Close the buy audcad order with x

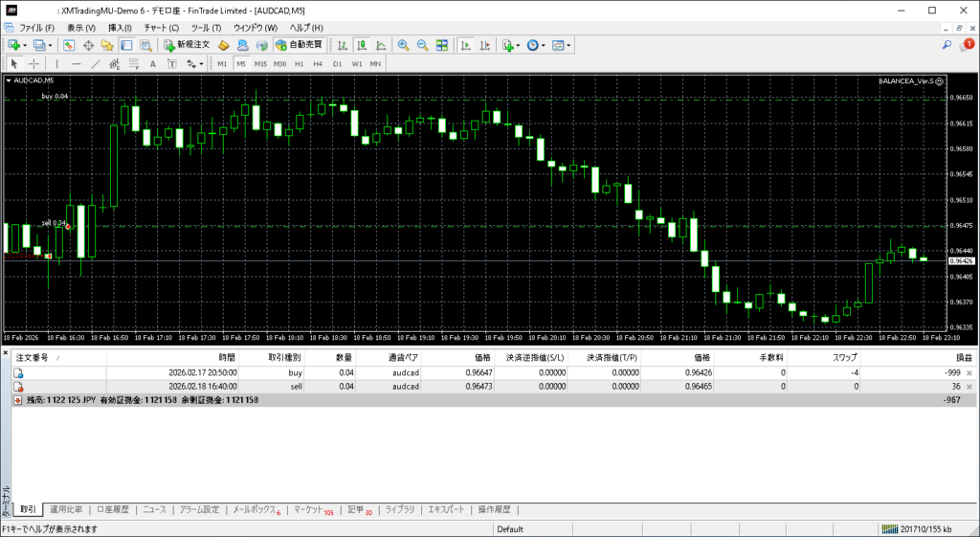click(x=969, y=372)
